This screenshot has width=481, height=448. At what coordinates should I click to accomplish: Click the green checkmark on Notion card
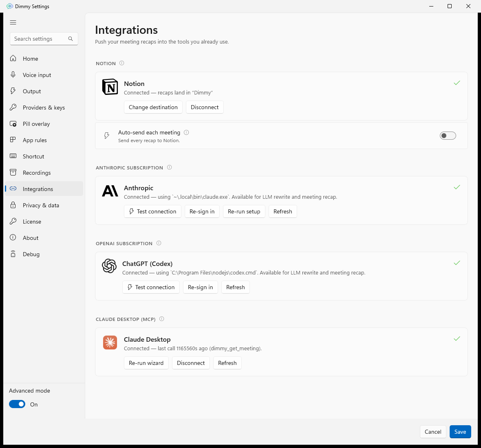pos(457,83)
